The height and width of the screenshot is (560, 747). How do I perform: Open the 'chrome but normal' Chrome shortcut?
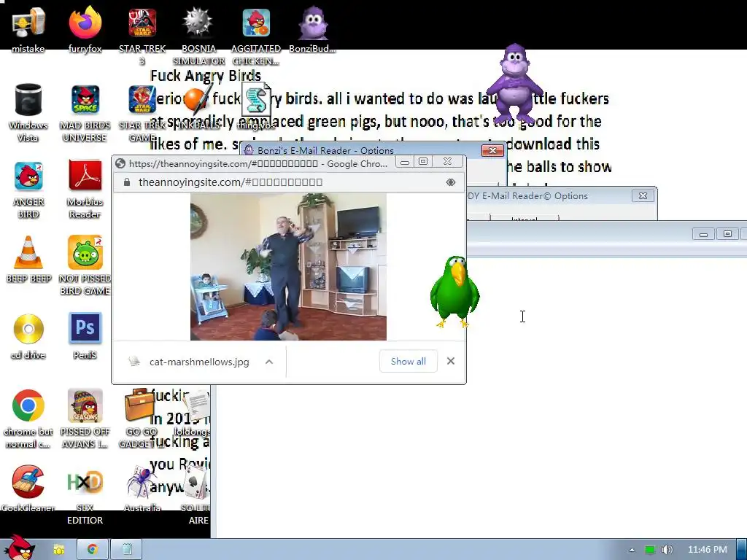click(x=28, y=405)
